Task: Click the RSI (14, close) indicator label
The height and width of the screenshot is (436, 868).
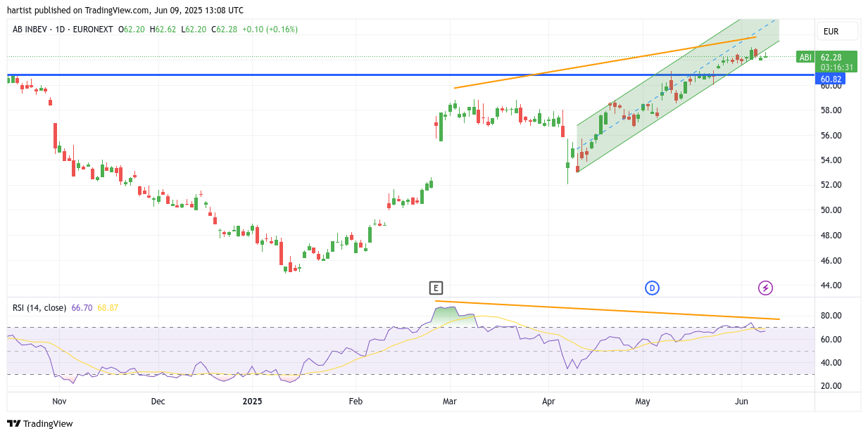Action: tap(39, 308)
